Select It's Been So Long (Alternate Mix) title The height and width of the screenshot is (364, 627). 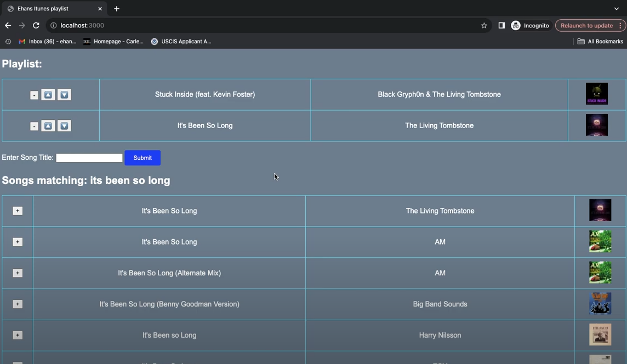pos(169,273)
